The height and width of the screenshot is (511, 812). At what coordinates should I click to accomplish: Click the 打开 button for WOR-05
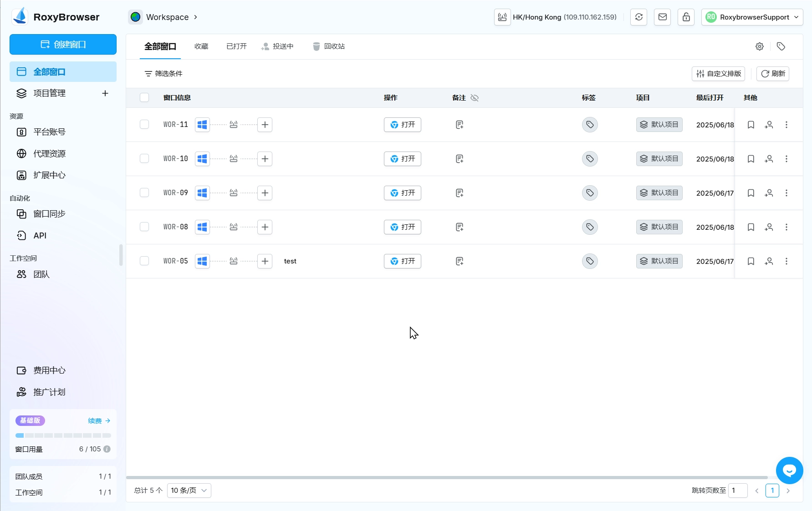(402, 261)
